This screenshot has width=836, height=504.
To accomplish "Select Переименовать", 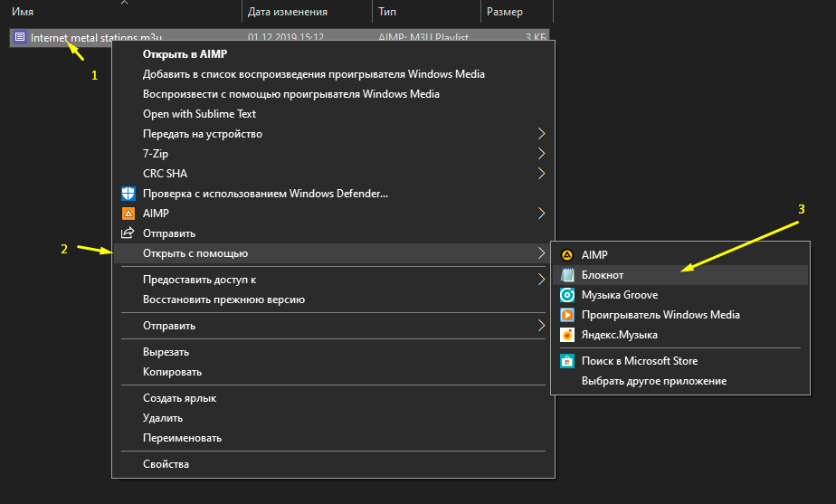I will point(333,438).
